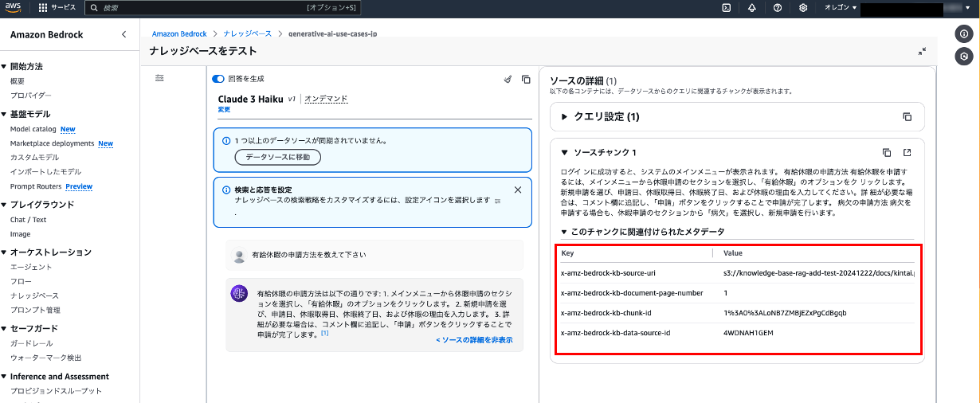The image size is (980, 403).
Task: Open the サービス services grid menu
Action: pyautogui.click(x=57, y=7)
